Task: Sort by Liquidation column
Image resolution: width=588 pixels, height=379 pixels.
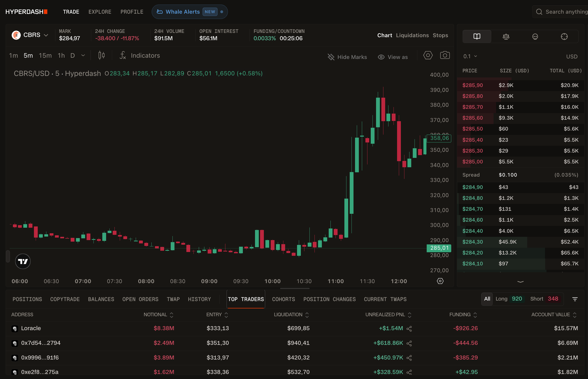Action: point(291,314)
